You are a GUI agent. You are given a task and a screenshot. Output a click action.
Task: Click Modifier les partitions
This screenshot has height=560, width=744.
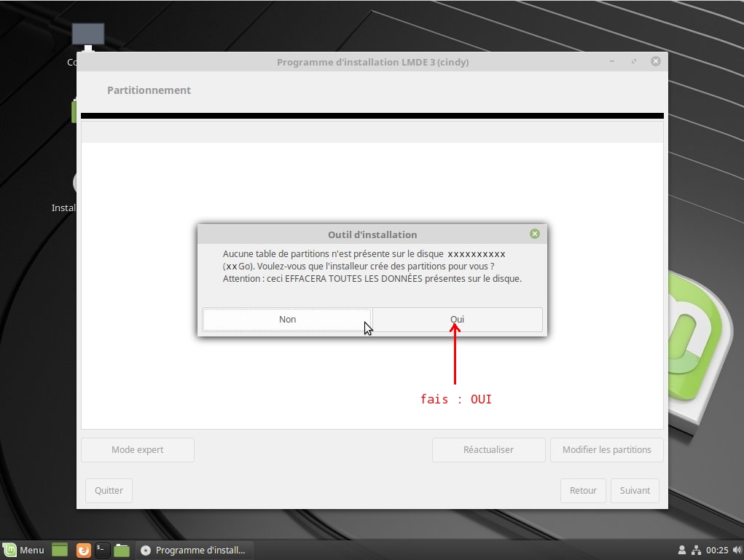606,450
